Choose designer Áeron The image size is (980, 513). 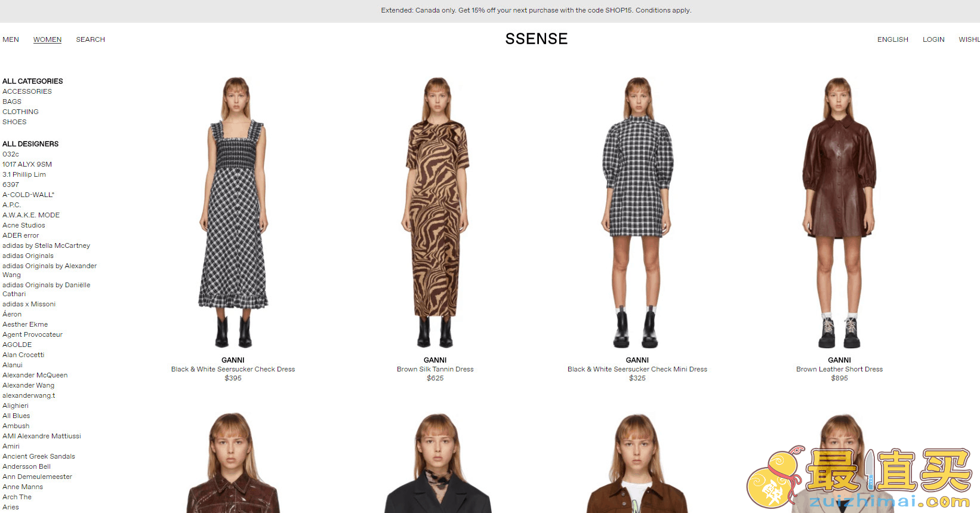(12, 314)
